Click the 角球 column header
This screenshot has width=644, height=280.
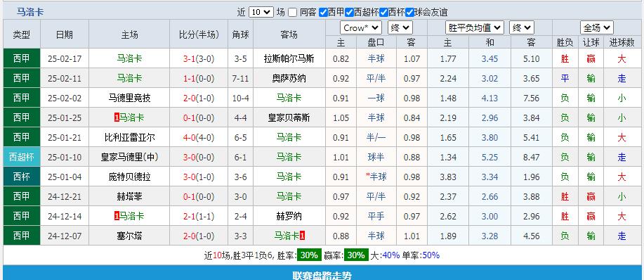pos(241,34)
